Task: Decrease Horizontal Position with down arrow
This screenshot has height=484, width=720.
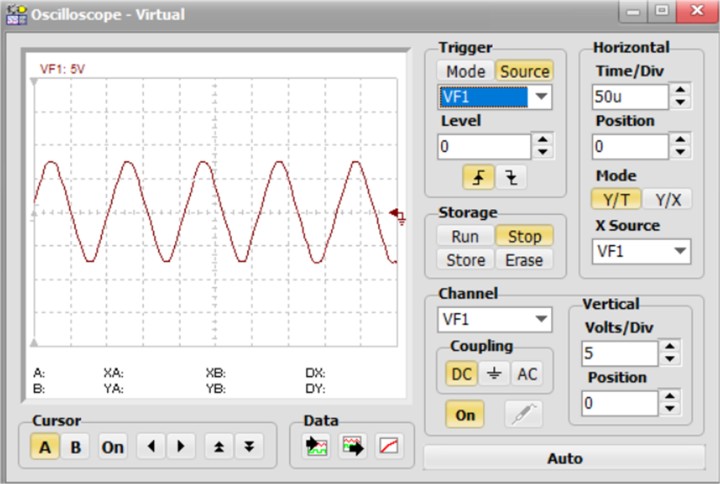Action: pyautogui.click(x=681, y=152)
